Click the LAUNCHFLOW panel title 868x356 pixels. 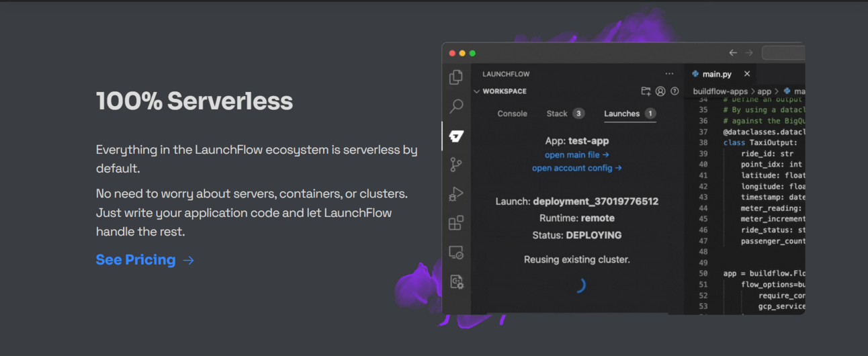click(x=506, y=74)
